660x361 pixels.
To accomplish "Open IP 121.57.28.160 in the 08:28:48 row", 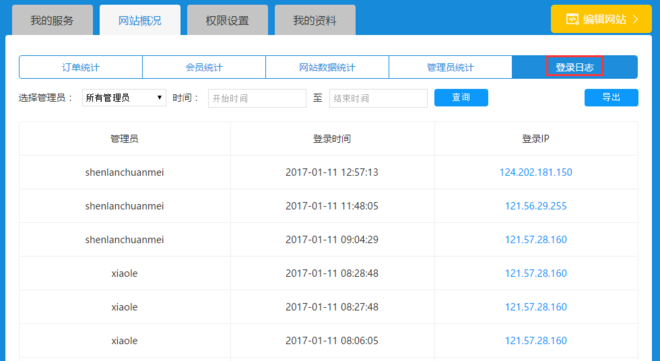I will click(536, 273).
